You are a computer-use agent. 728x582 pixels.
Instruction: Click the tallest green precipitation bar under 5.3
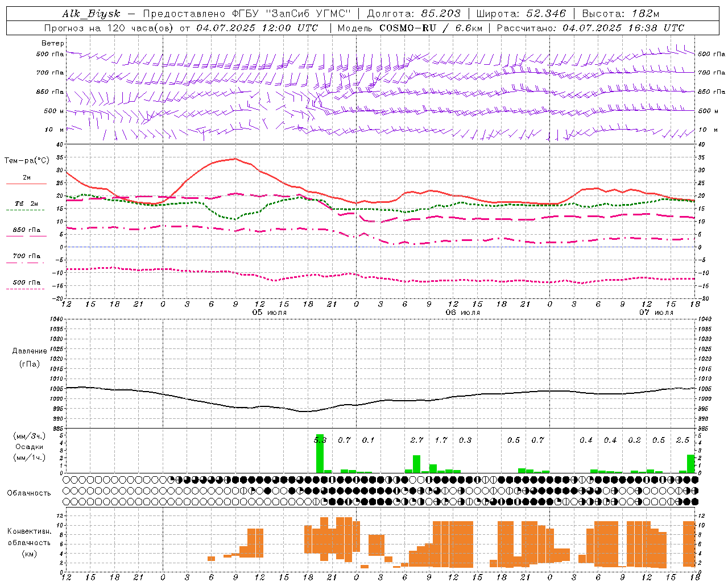coord(320,454)
